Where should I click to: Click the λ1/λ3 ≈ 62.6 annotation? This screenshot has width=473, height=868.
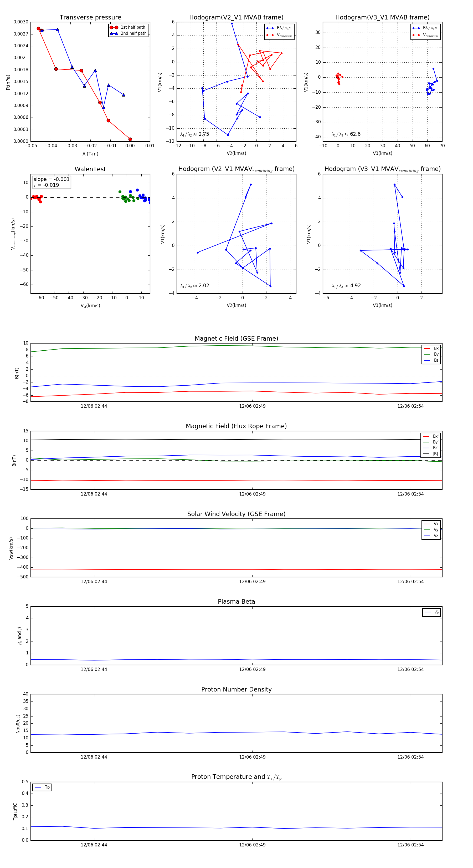[346, 134]
